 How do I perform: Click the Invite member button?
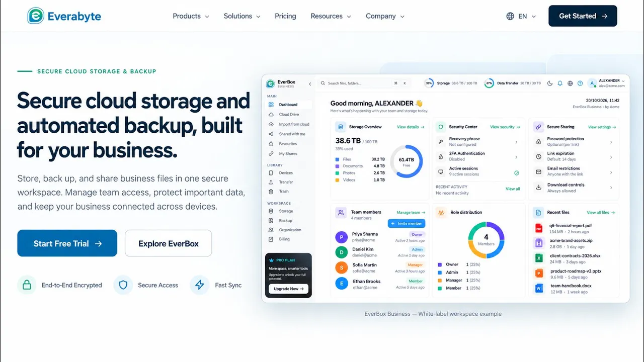pyautogui.click(x=407, y=223)
